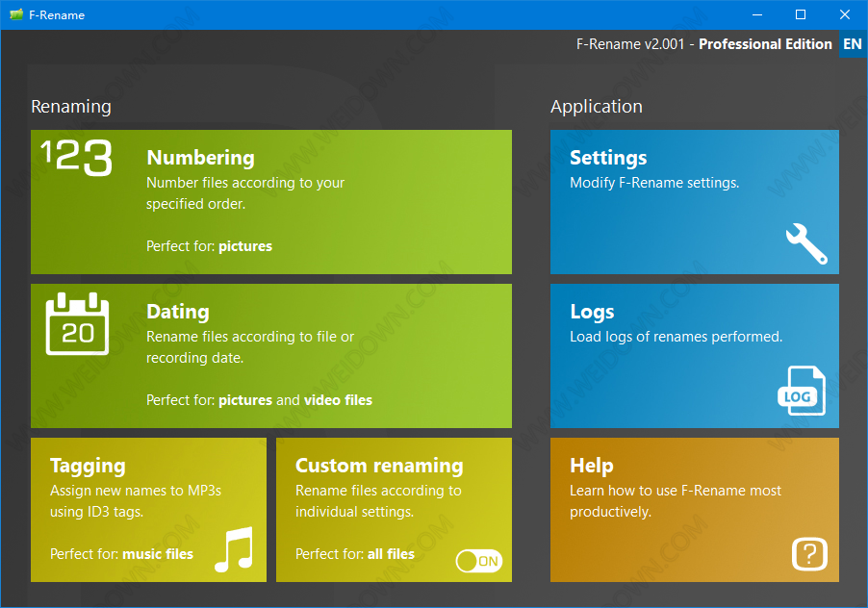Click 'Perfect for: pictures' on the Numbering tile
The image size is (868, 608).
point(209,246)
